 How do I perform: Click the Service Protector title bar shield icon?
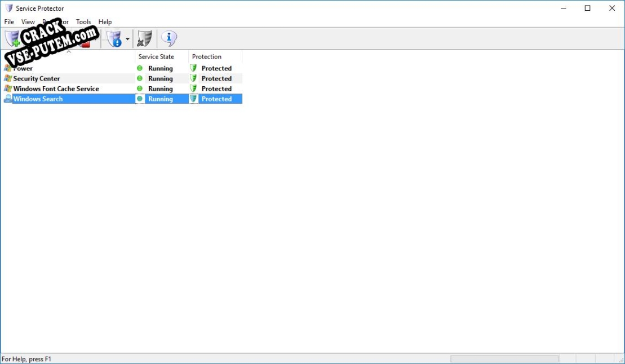click(x=9, y=8)
